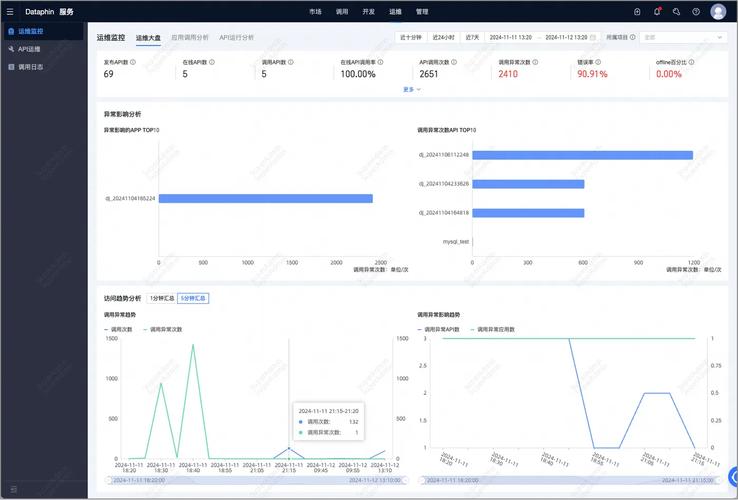
Task: Click the wrench tool icon in top bar
Action: coord(676,12)
